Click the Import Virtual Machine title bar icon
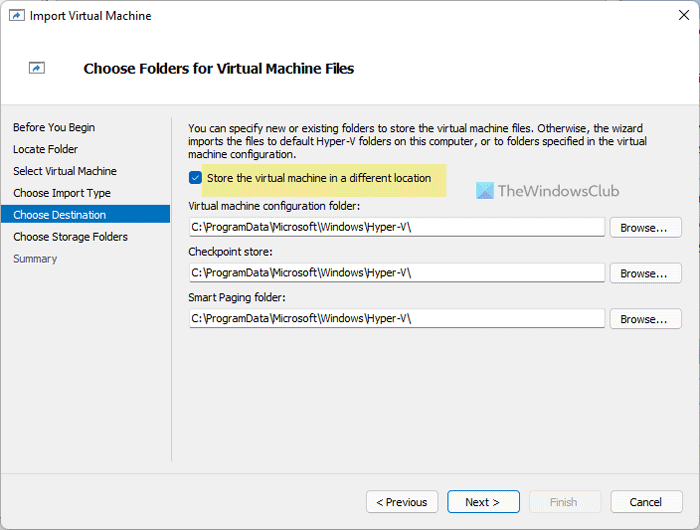Viewport: 700px width, 530px height. 16,16
